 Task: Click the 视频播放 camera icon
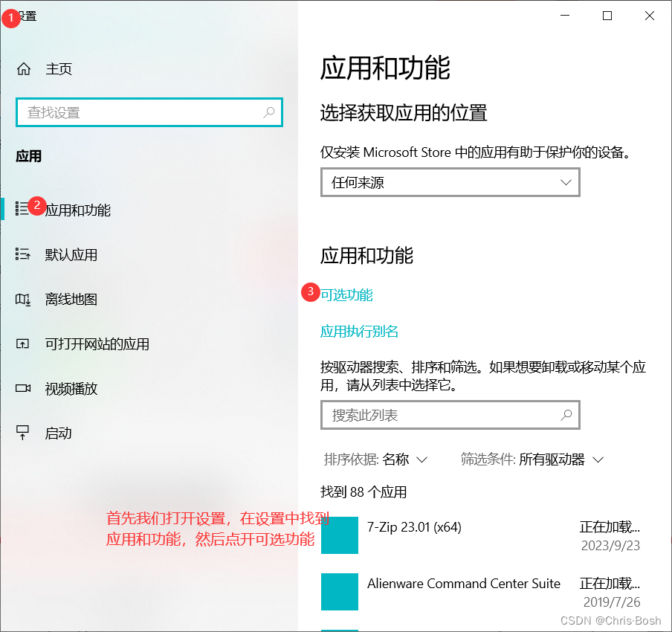23,388
